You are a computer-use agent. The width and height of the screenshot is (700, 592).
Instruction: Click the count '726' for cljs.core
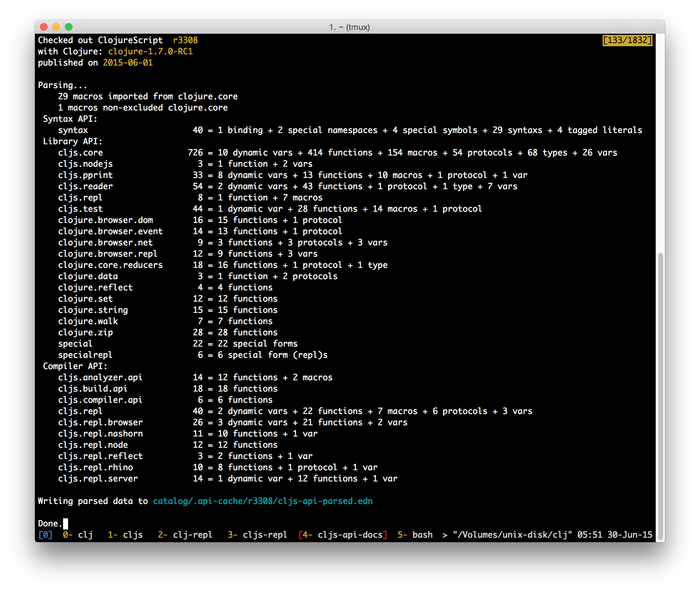tap(195, 153)
